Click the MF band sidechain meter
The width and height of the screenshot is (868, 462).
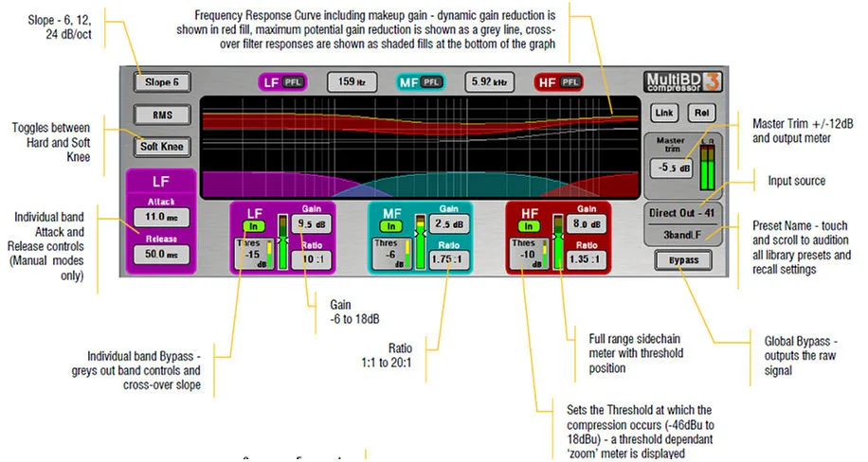421,241
